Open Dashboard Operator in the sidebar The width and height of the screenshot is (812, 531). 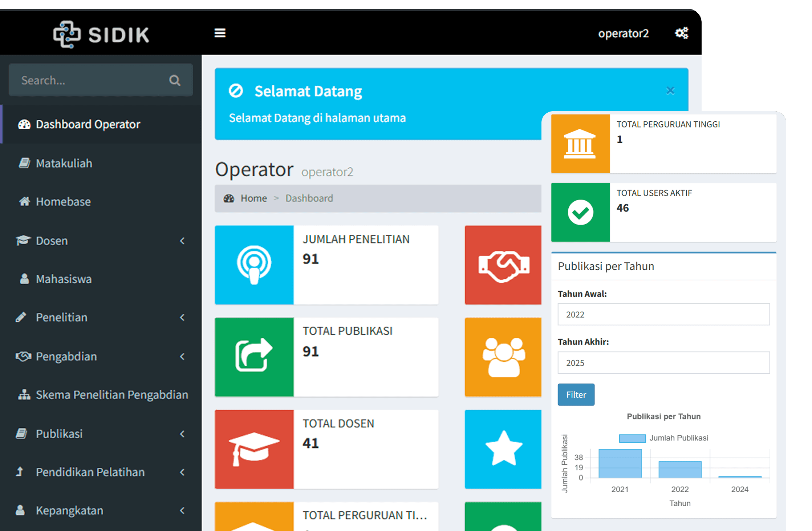(x=101, y=124)
